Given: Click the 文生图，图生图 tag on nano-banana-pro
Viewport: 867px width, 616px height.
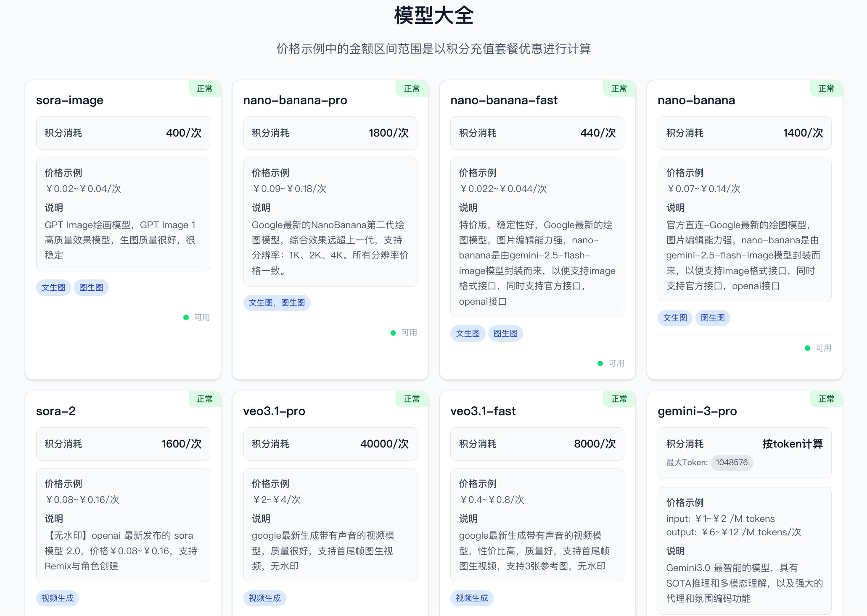Looking at the screenshot, I should click(277, 303).
